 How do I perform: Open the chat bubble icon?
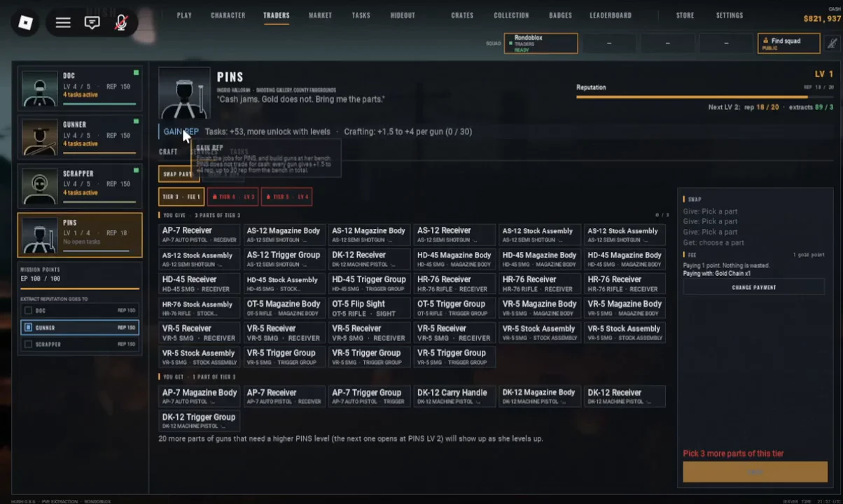click(x=92, y=23)
